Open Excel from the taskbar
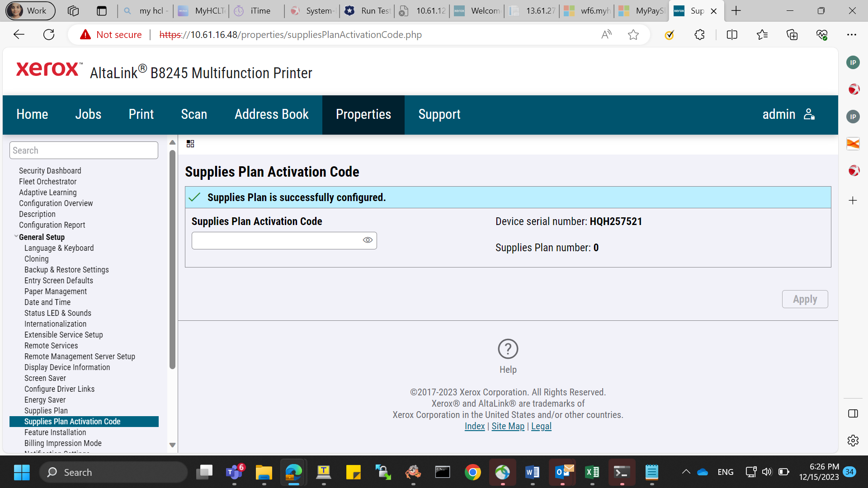Image resolution: width=868 pixels, height=488 pixels. tap(592, 472)
